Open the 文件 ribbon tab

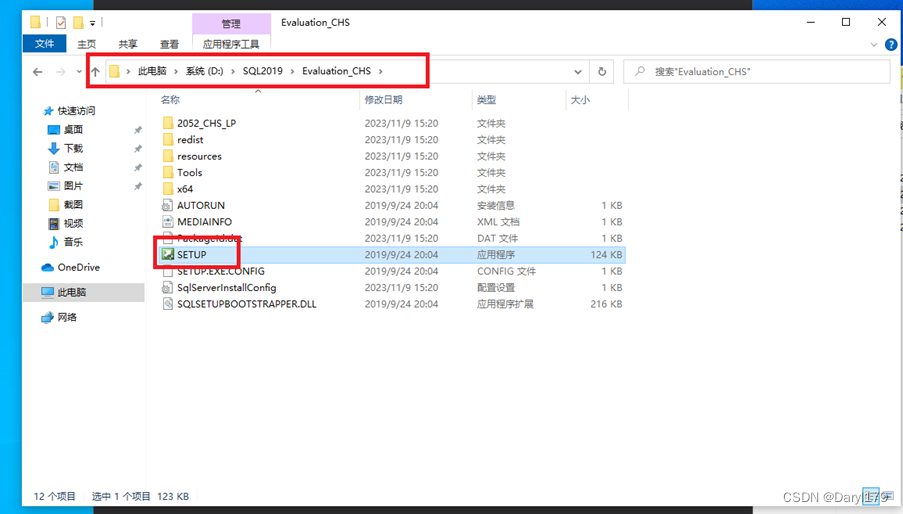[44, 44]
